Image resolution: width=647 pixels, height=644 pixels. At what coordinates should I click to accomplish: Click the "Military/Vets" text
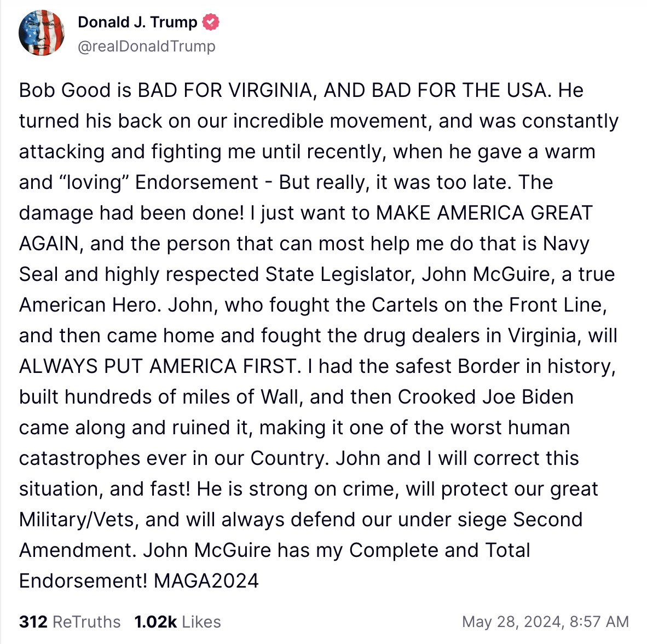pos(77,520)
